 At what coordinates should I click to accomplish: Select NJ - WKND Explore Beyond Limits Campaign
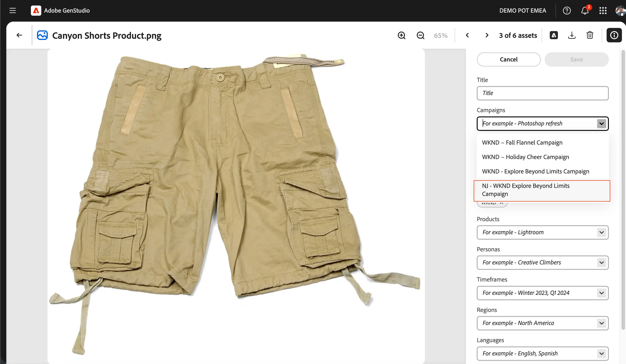click(542, 190)
